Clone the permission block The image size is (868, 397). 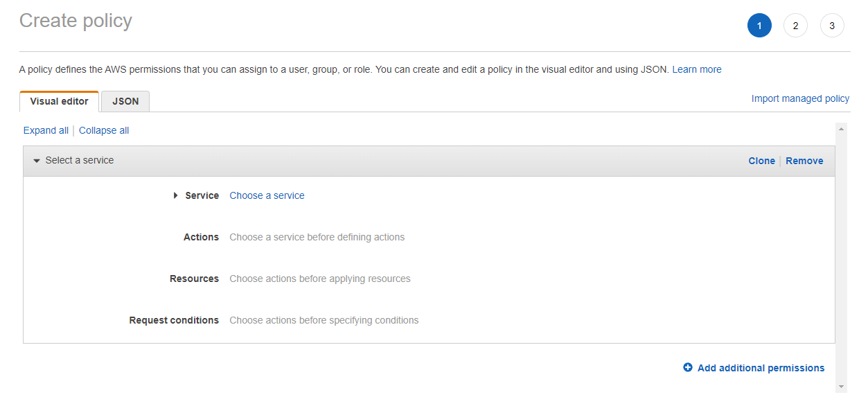point(761,161)
